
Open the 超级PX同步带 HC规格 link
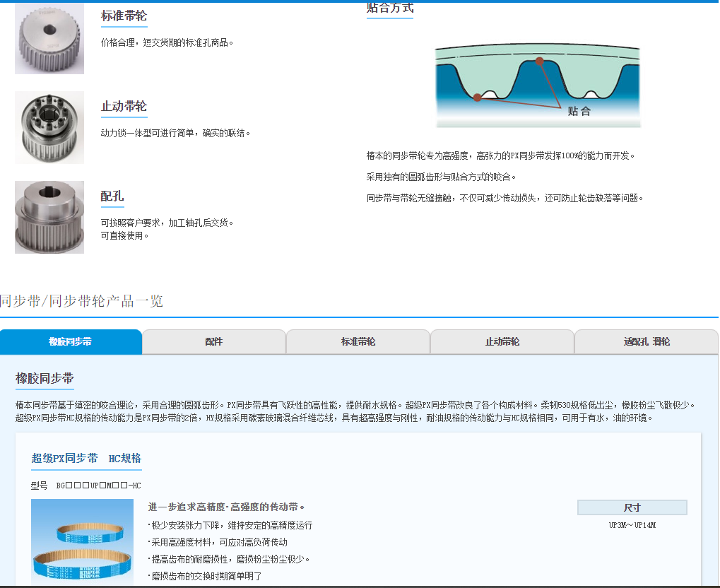click(85, 459)
